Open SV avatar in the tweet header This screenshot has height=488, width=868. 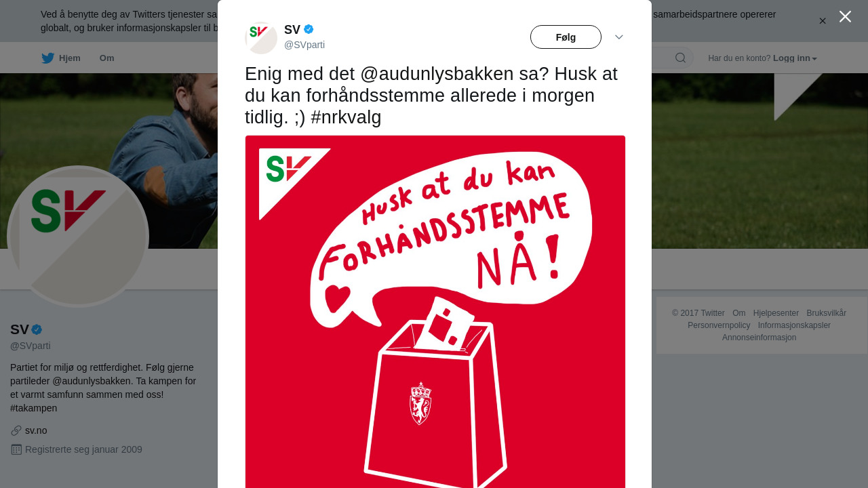click(x=261, y=38)
